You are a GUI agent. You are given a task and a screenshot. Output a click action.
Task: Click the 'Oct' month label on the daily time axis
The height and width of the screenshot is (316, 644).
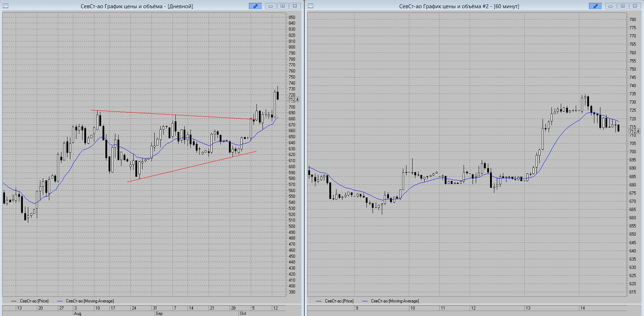click(243, 314)
